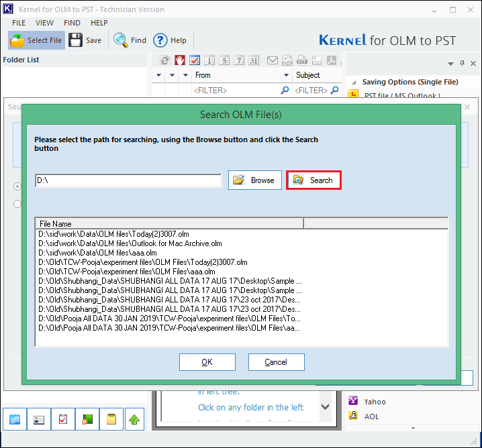Click the Find magnifier icon in toolbar
The image size is (482, 448).
point(121,40)
